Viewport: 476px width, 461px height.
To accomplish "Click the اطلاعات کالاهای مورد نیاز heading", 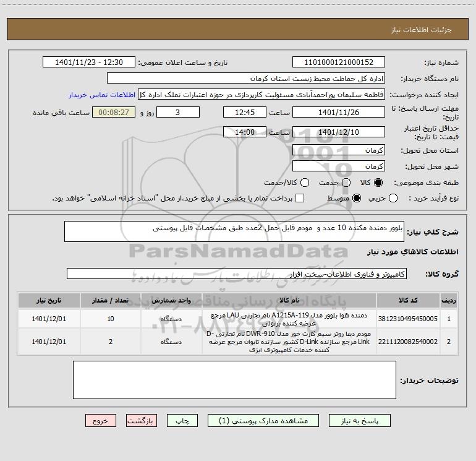I will [413, 252].
